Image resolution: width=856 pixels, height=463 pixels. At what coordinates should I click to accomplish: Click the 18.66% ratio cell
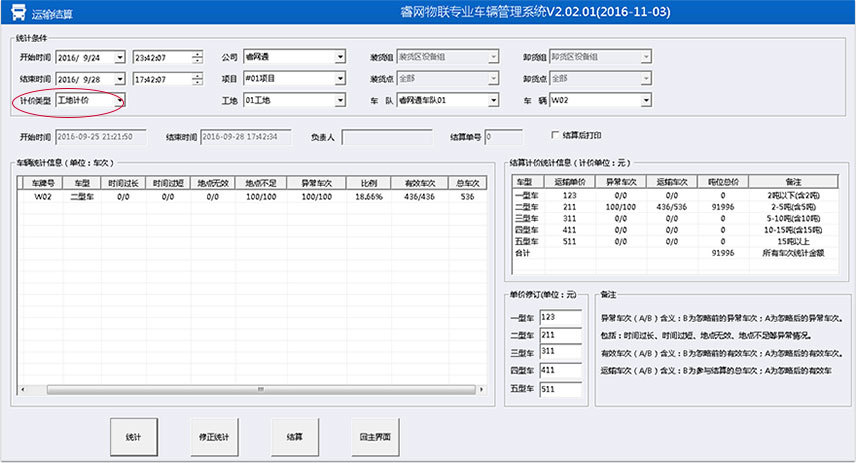(x=369, y=197)
